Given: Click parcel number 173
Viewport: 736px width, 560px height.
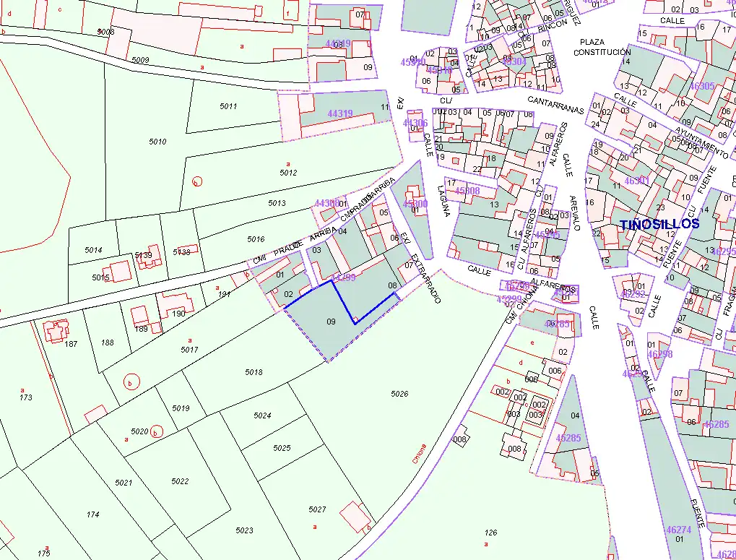Looking at the screenshot, I should (26, 397).
